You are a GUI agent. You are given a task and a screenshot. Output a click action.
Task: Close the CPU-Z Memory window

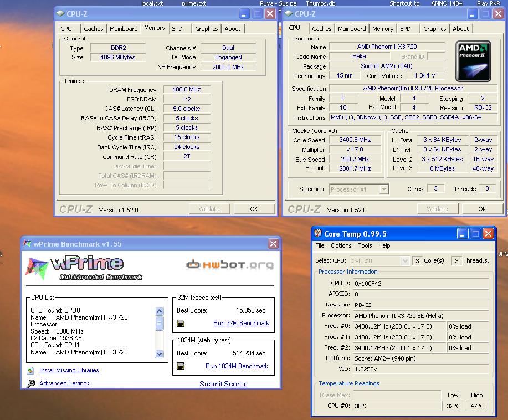(270, 14)
